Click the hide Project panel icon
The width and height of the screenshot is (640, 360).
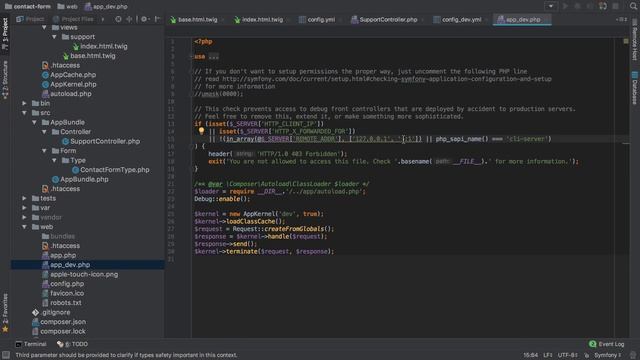point(157,19)
